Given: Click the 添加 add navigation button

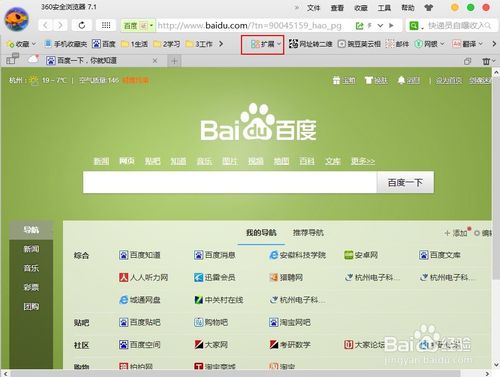Looking at the screenshot, I should 456,233.
